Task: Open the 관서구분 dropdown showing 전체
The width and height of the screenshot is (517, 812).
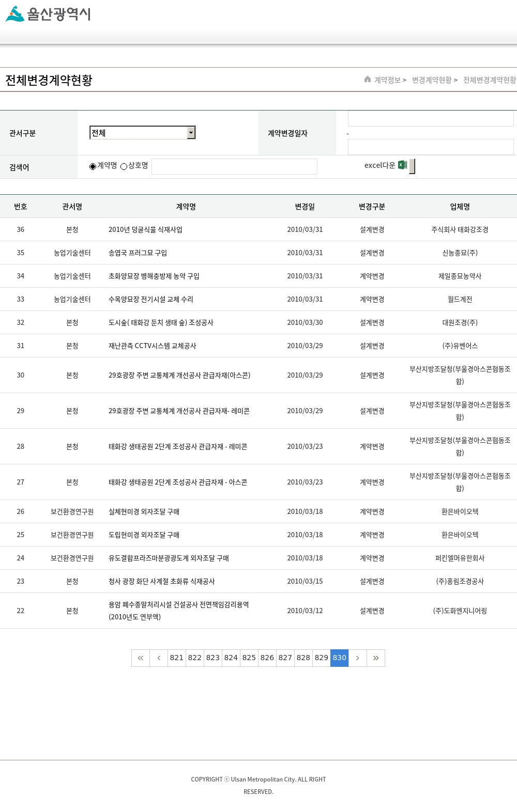Action: [x=142, y=133]
